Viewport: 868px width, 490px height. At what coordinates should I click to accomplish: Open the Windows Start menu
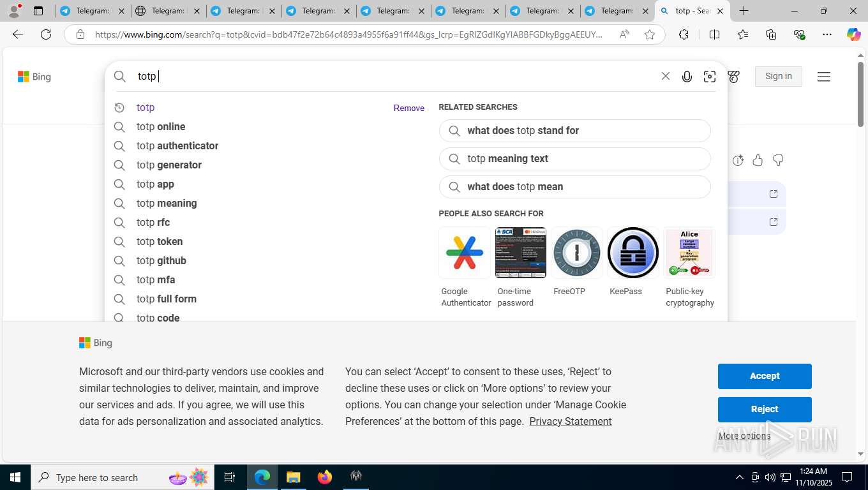click(x=15, y=477)
